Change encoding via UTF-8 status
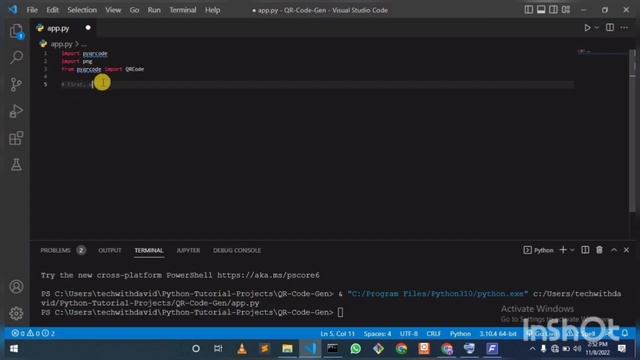This screenshot has width=640, height=360. [x=409, y=333]
